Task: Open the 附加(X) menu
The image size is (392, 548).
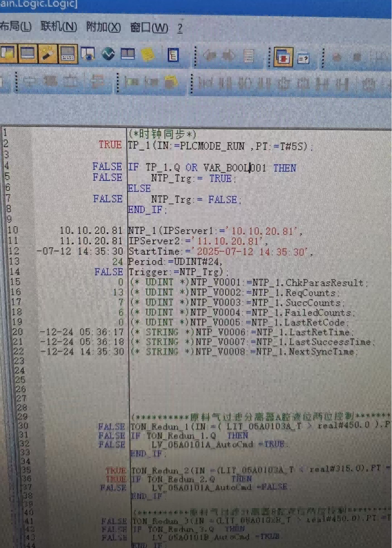Action: tap(103, 27)
